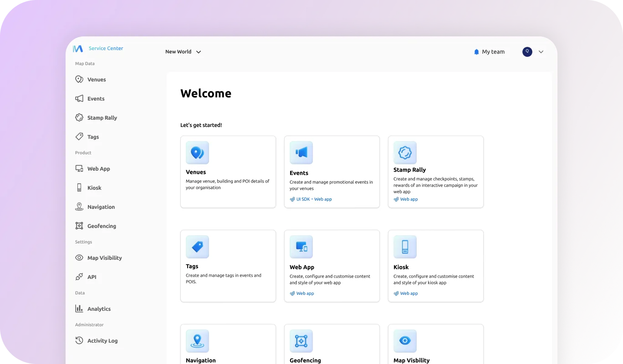Click the Tags card tile icon

pos(197,247)
